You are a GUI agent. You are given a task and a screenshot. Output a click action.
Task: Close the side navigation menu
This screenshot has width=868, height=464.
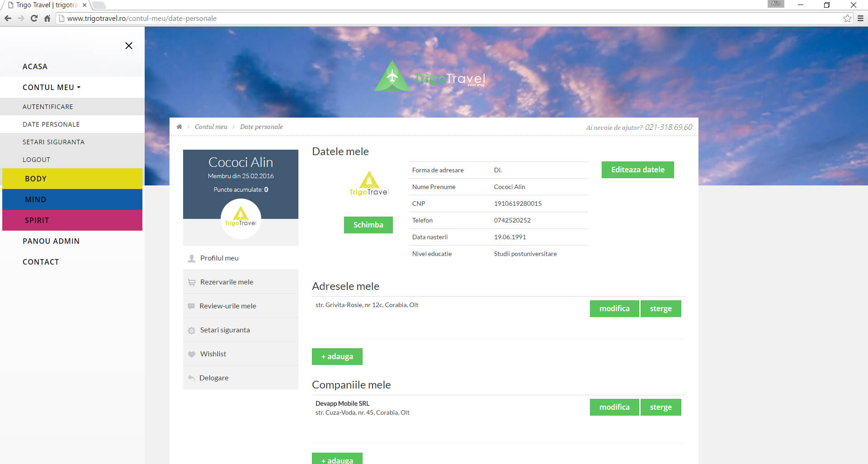point(129,46)
